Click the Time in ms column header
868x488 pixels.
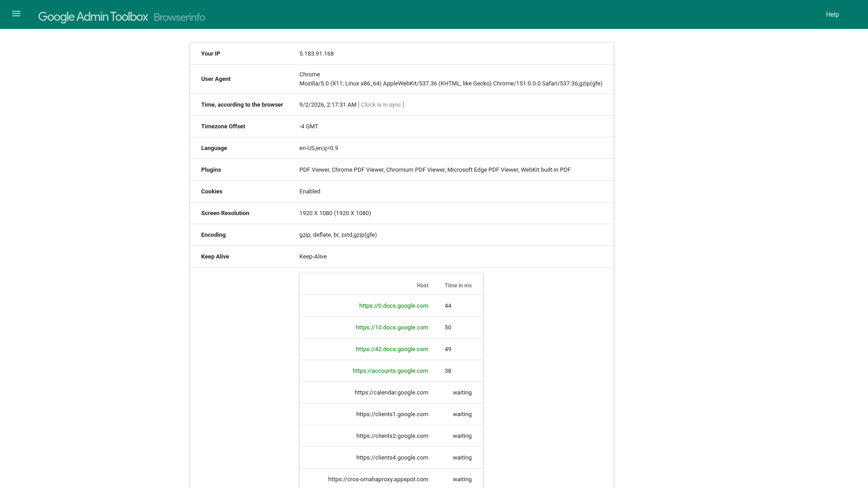pyautogui.click(x=458, y=286)
